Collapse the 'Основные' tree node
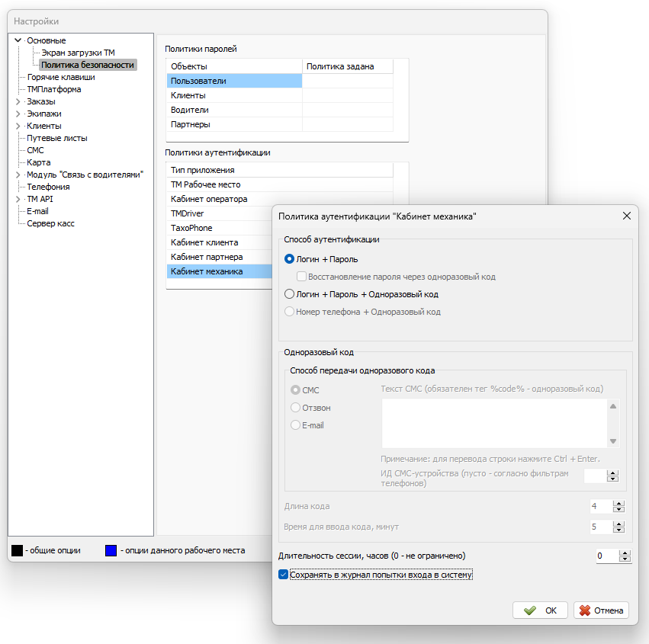Screen dimensions: 649x644 click(18, 40)
